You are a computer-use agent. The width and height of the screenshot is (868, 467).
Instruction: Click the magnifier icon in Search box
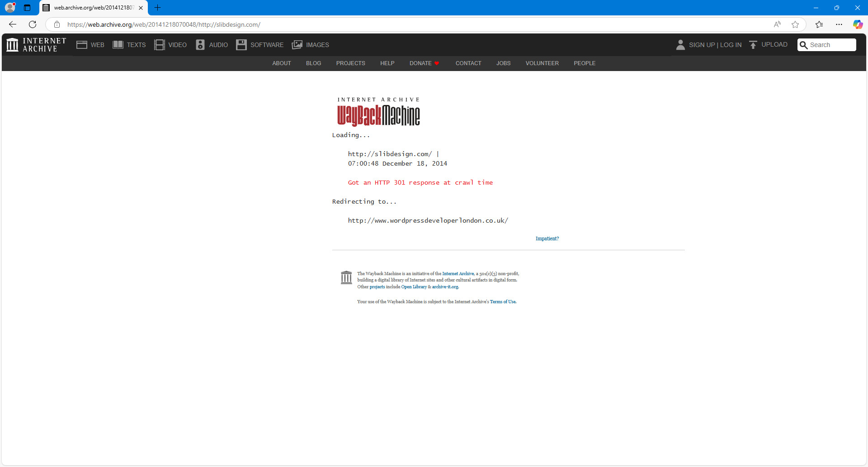click(x=804, y=45)
